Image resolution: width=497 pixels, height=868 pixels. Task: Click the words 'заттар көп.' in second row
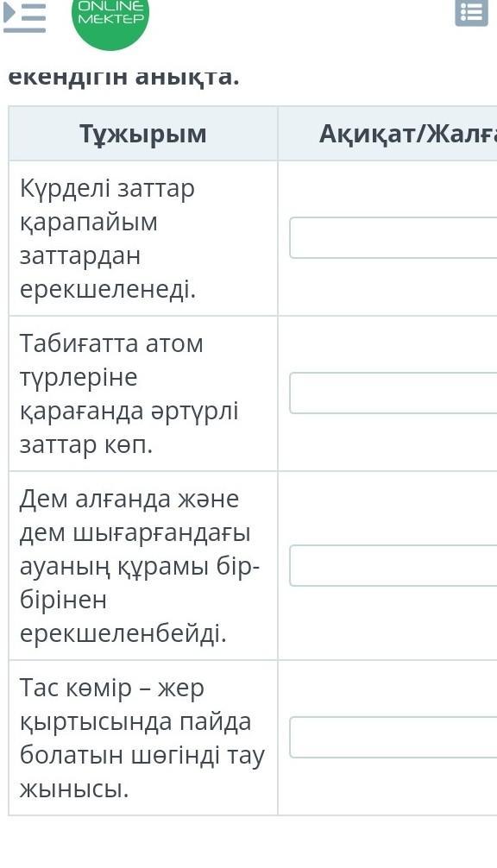(85, 444)
